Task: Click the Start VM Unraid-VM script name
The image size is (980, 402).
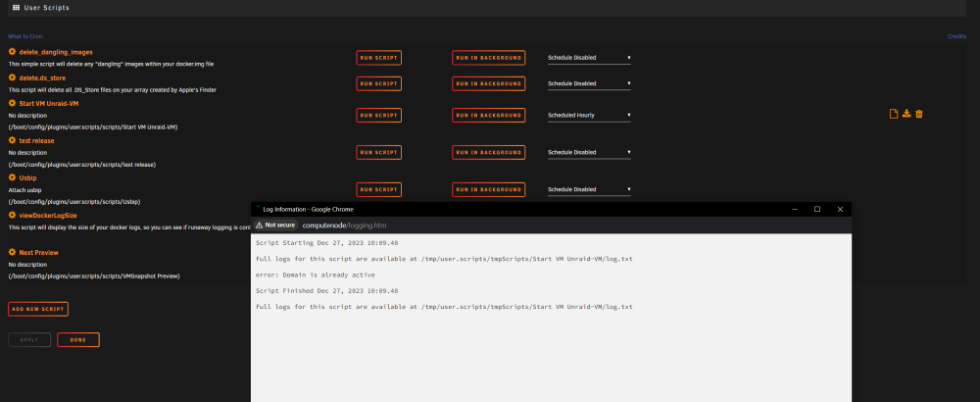Action: [49, 104]
